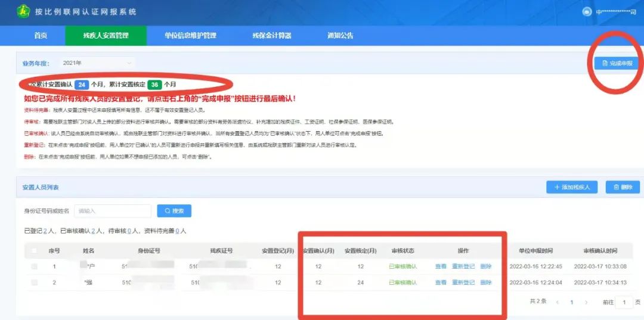Check the checkbox for row 2
The width and height of the screenshot is (644, 320).
34,282
